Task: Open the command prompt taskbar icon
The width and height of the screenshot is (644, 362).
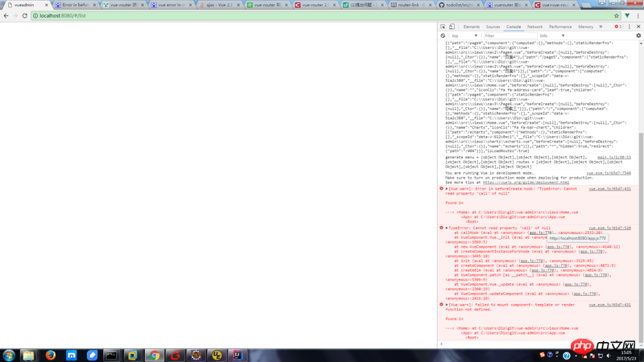Action: point(111,356)
